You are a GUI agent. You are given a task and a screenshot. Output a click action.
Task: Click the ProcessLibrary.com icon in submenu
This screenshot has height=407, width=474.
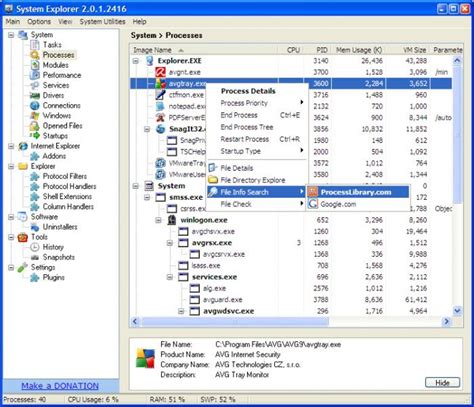(x=313, y=192)
